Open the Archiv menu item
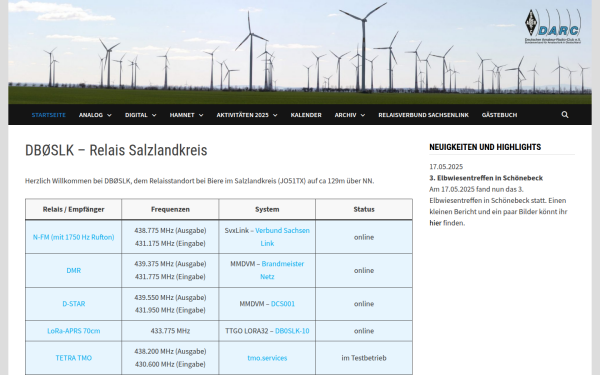Viewport: 600px width, 375px height. [346, 115]
